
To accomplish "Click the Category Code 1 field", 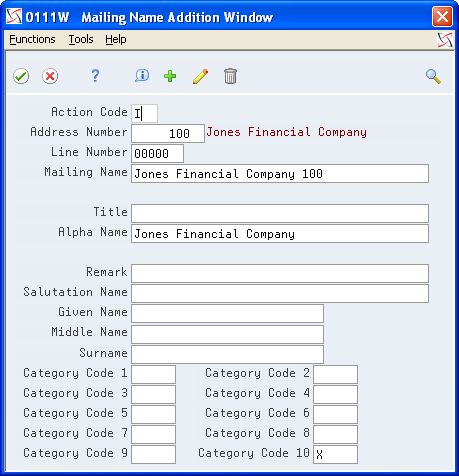I will pyautogui.click(x=153, y=374).
